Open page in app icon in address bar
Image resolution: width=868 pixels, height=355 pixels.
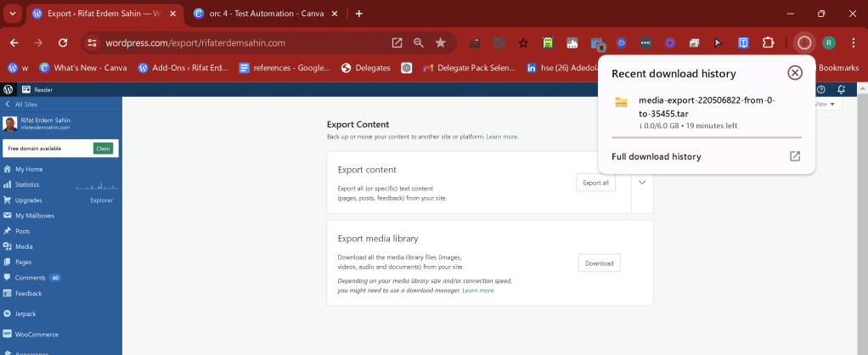click(x=397, y=42)
